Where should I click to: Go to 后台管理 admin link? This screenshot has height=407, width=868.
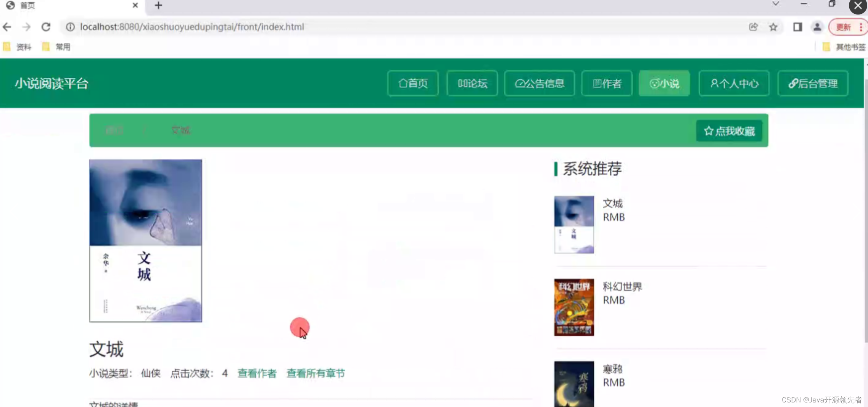[x=813, y=84]
